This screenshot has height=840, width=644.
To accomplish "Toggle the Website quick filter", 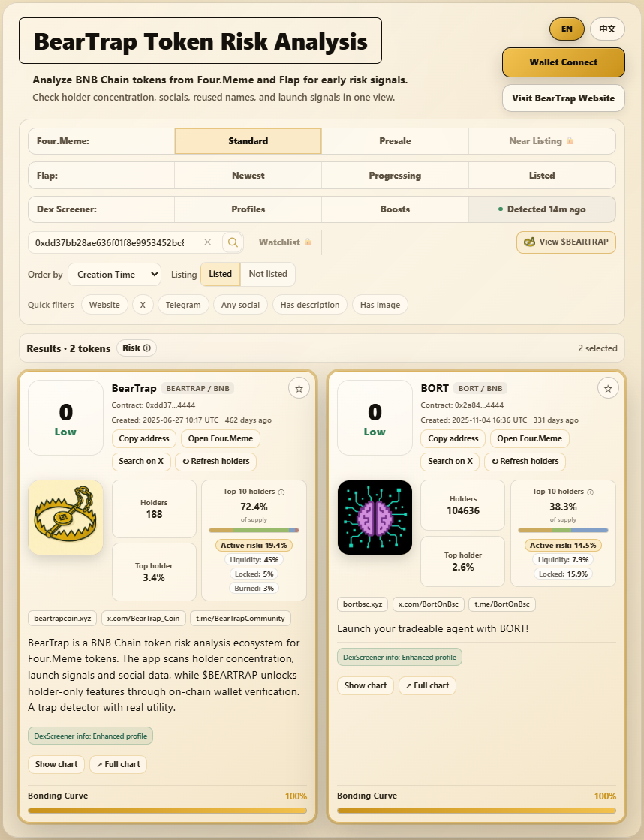I will tap(104, 305).
